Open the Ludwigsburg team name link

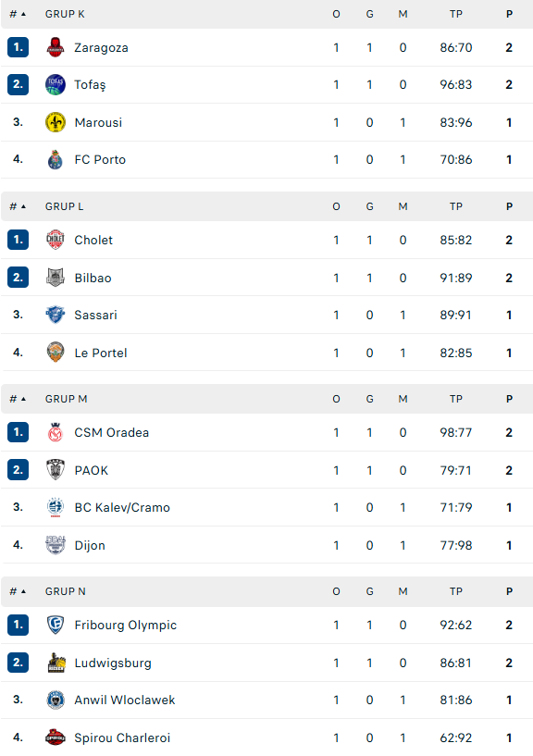click(113, 663)
